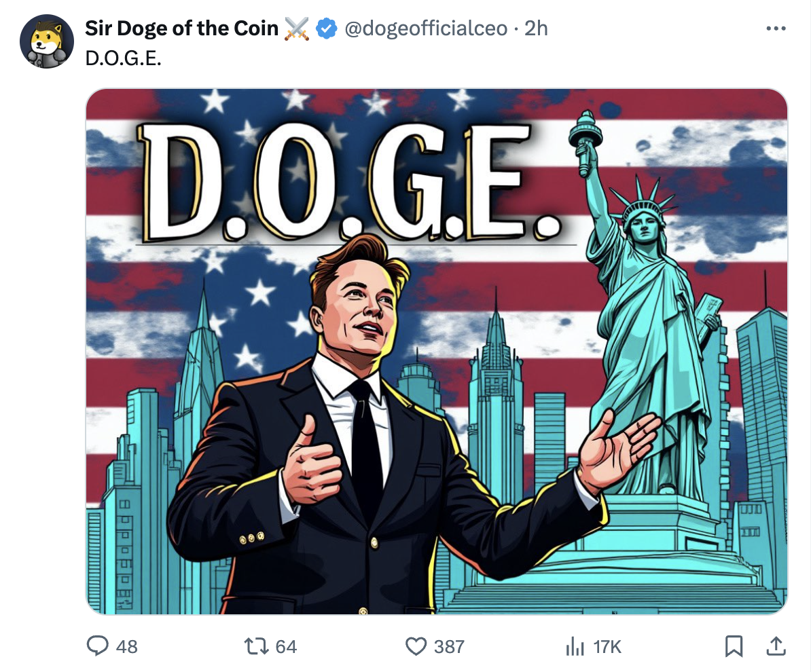Click the repost arrows icon
The width and height of the screenshot is (811, 672).
coord(257,646)
